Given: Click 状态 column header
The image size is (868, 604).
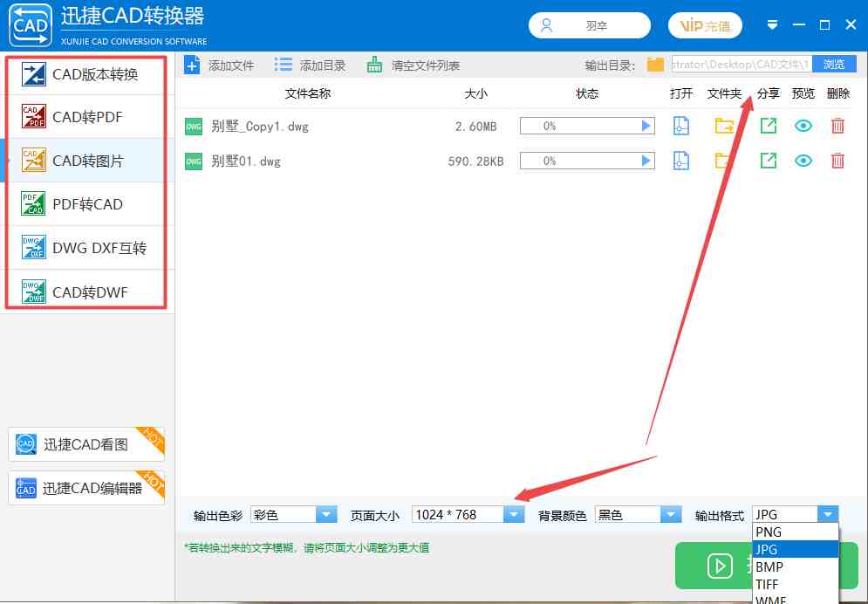Looking at the screenshot, I should pyautogui.click(x=587, y=93).
